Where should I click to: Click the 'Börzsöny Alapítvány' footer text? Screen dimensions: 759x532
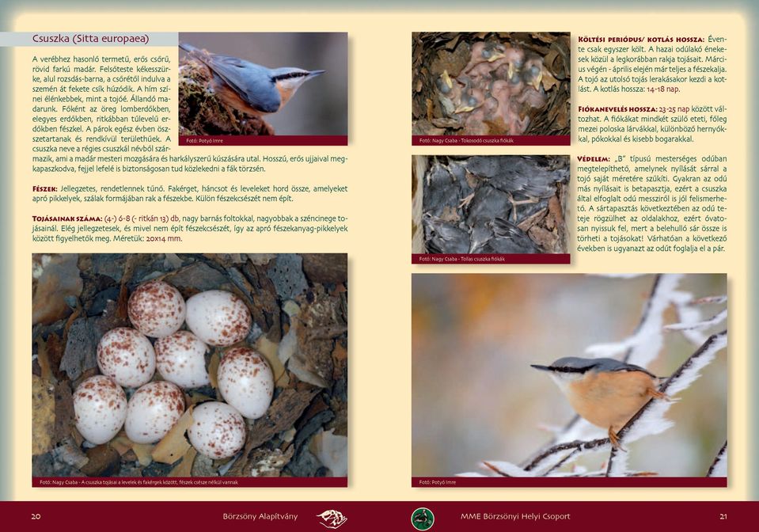(260, 516)
